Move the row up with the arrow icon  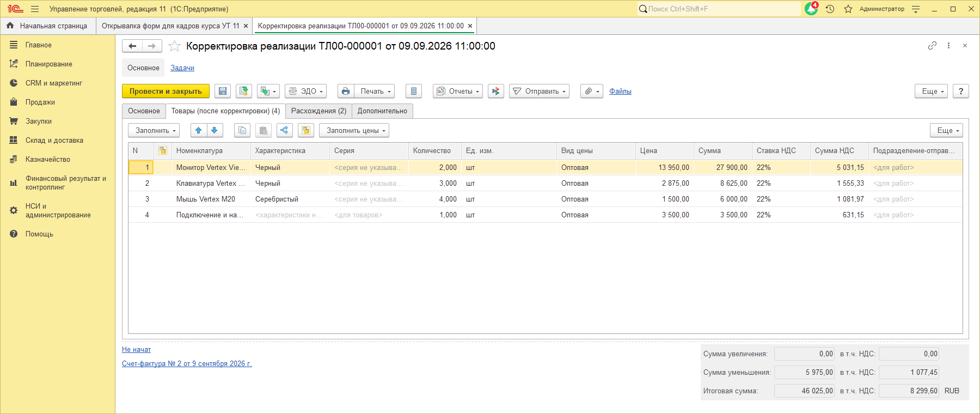(x=199, y=131)
